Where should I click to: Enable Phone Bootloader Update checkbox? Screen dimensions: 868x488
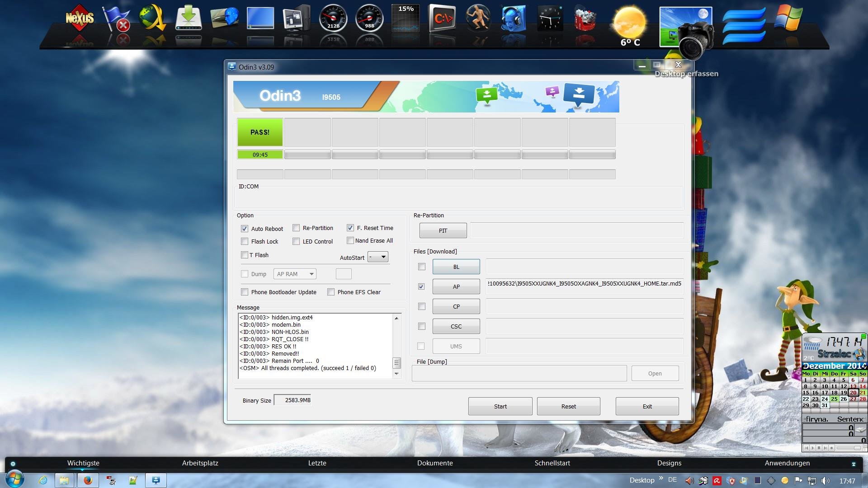point(245,292)
